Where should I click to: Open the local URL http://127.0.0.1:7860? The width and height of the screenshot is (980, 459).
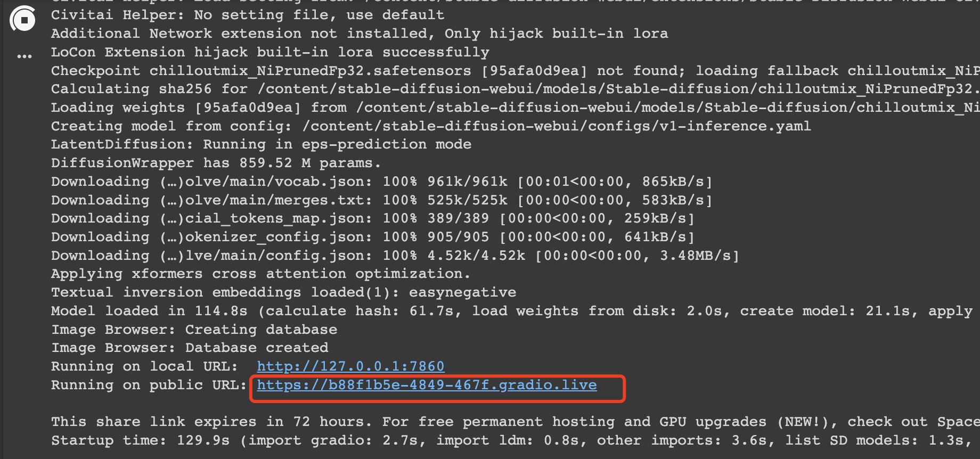click(350, 366)
